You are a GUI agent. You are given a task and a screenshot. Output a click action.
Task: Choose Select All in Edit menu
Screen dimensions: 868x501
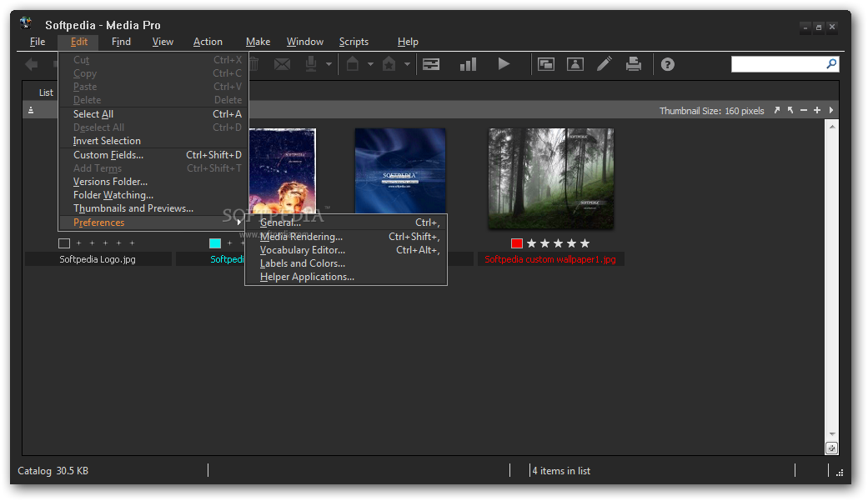click(153, 114)
